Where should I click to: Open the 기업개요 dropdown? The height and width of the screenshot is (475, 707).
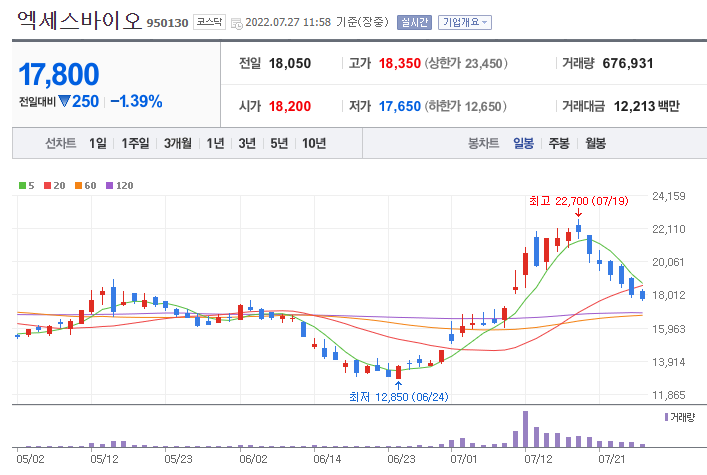coord(465,22)
